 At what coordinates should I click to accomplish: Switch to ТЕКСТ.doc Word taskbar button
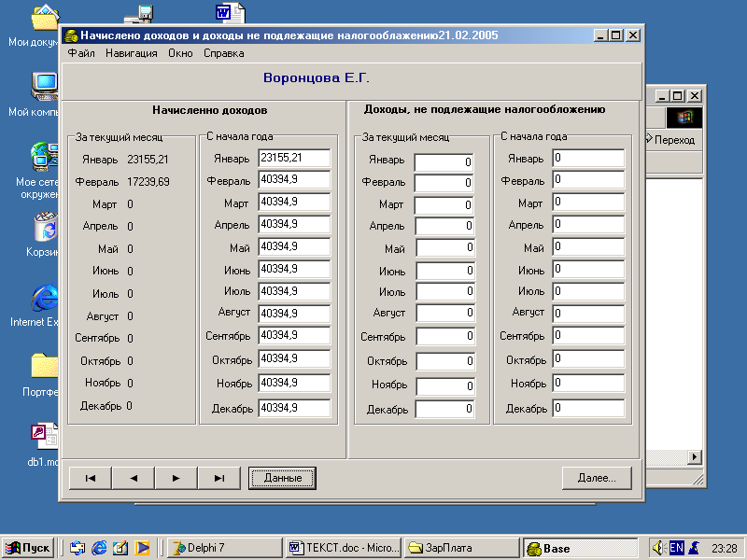coord(345,548)
